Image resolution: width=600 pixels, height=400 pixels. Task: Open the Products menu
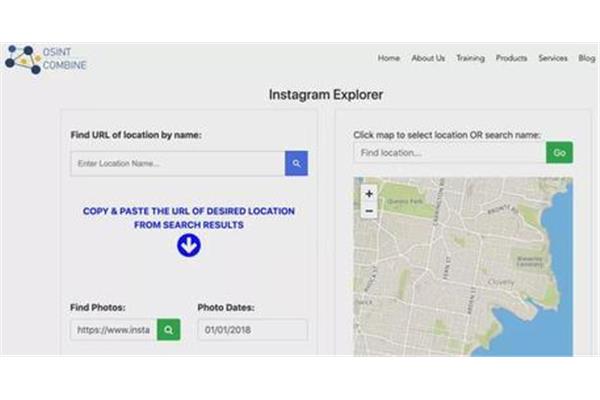coord(511,58)
